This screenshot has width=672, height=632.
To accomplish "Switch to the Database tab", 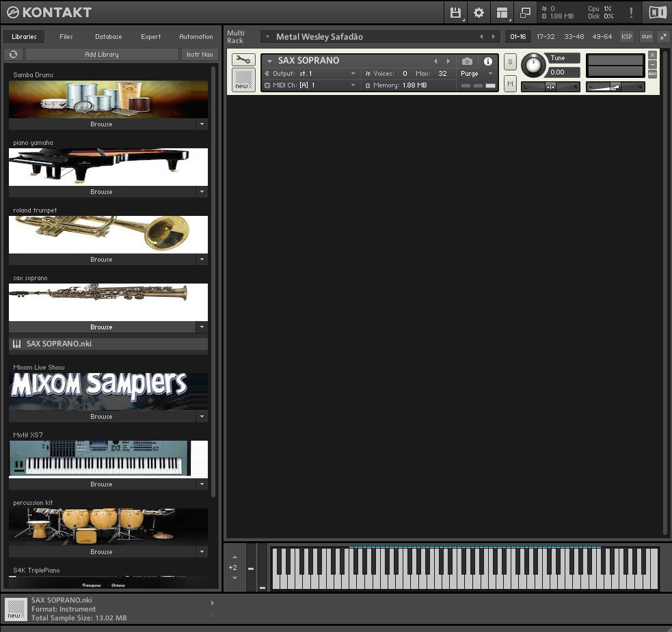I will click(x=109, y=37).
